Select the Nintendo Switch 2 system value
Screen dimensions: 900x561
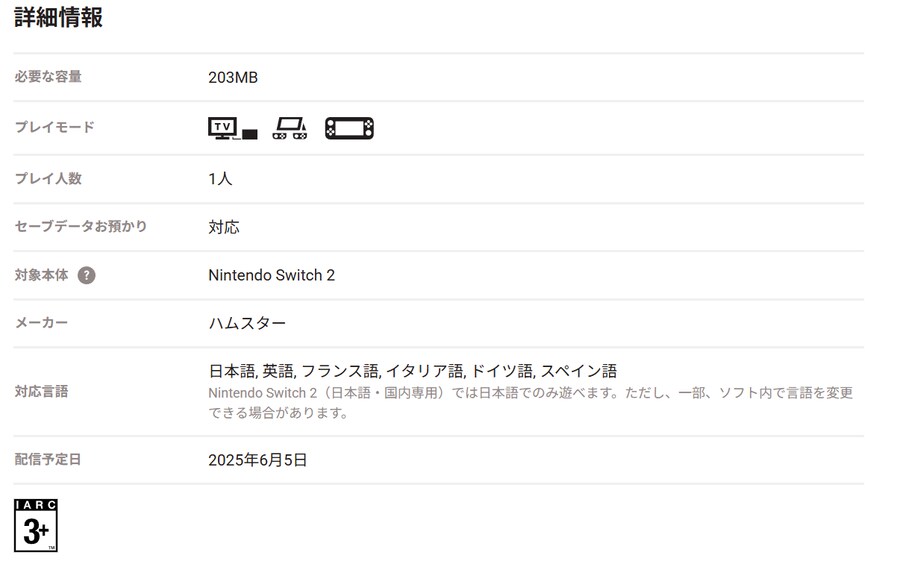point(271,275)
